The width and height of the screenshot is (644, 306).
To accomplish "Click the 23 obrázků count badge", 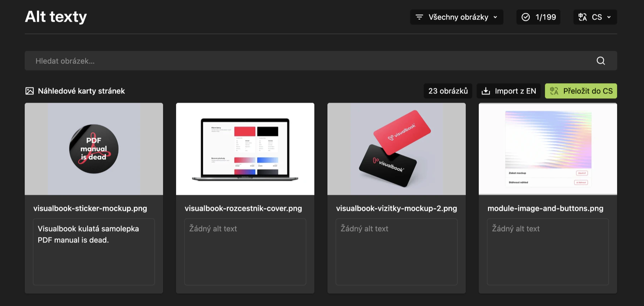I will [x=448, y=91].
